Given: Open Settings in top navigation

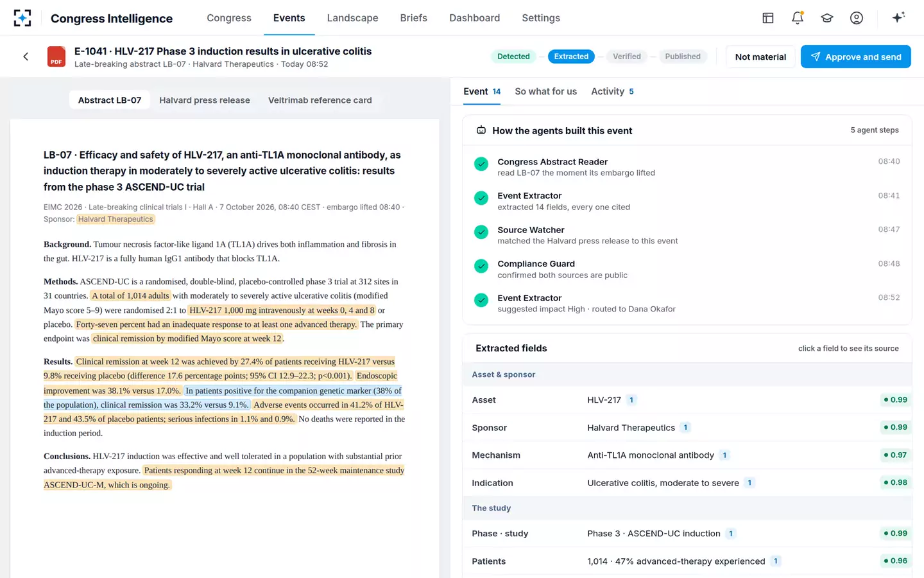Looking at the screenshot, I should pos(541,18).
